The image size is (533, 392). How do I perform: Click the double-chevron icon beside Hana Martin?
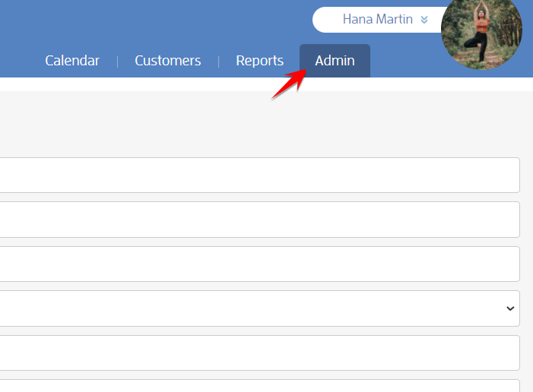(x=424, y=20)
